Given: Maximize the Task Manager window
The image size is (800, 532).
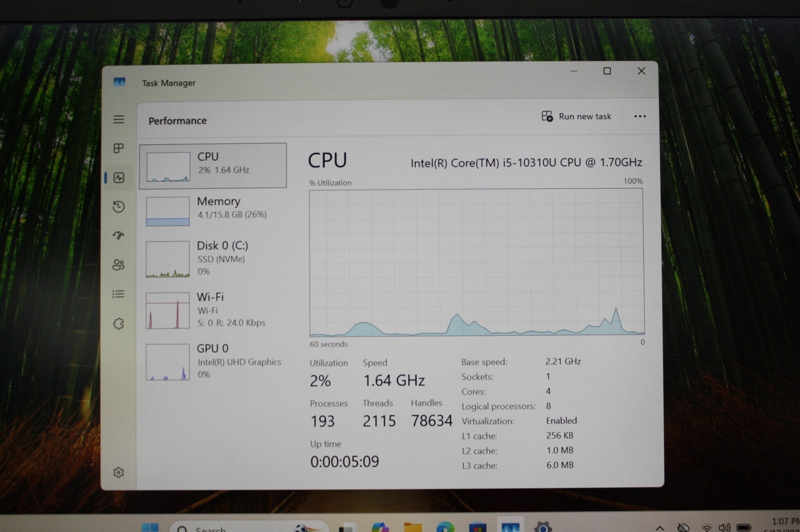Looking at the screenshot, I should point(607,71).
